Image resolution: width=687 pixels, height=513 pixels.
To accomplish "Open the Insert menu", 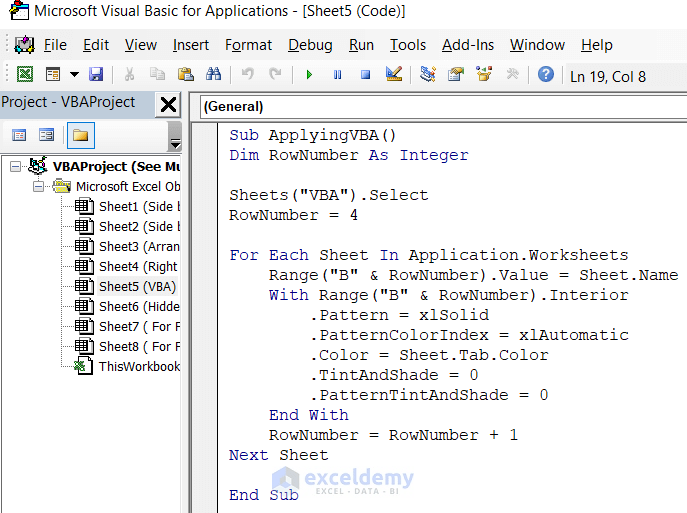I will click(191, 45).
